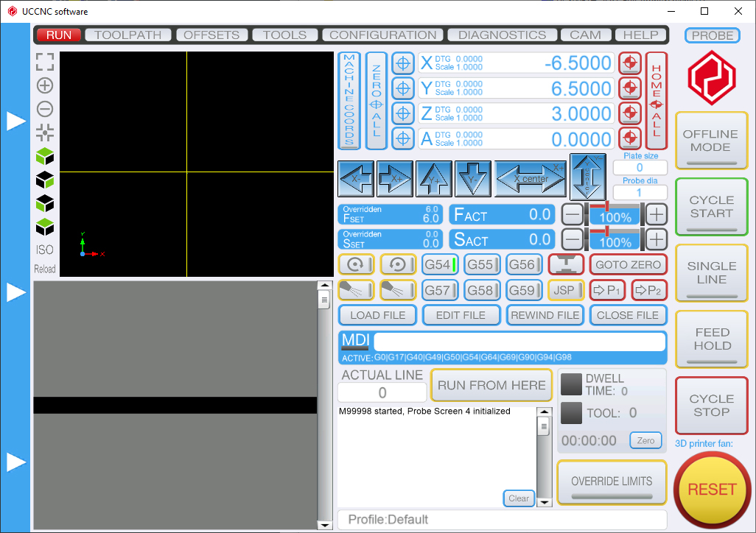Expand the bottom-left side panel arrow
The image size is (756, 533).
pyautogui.click(x=16, y=462)
